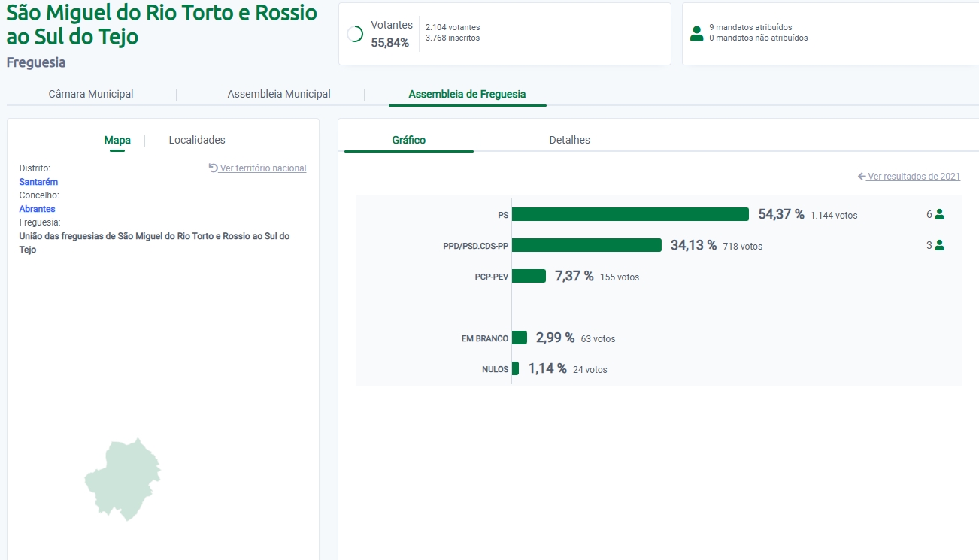979x560 pixels.
Task: Click the PCP-PEV green result bar
Action: pyautogui.click(x=529, y=276)
